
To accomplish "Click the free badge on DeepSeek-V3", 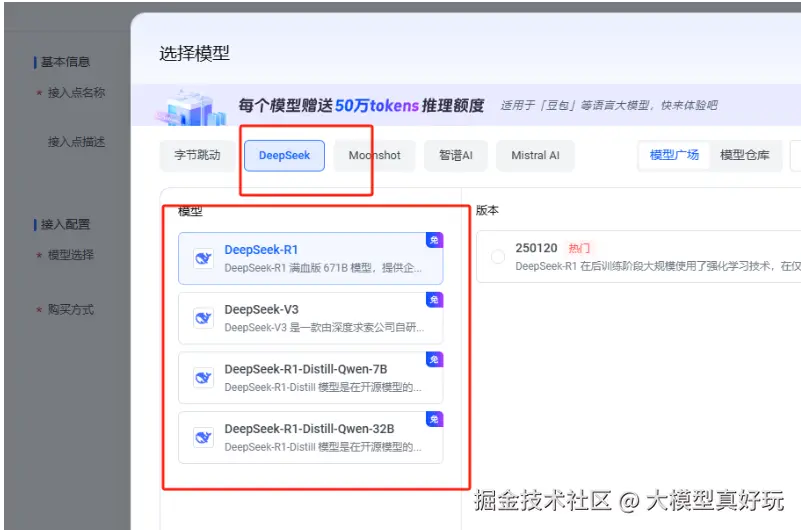I will point(434,300).
